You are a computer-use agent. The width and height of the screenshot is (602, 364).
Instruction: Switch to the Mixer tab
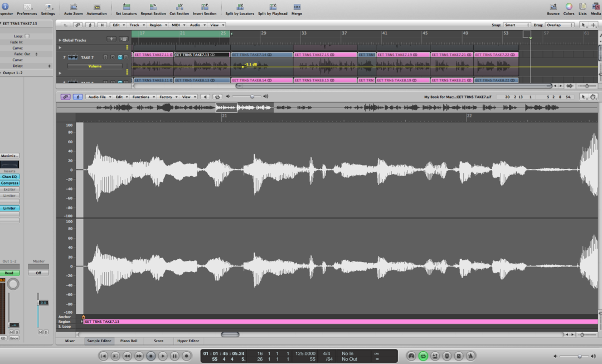70,341
